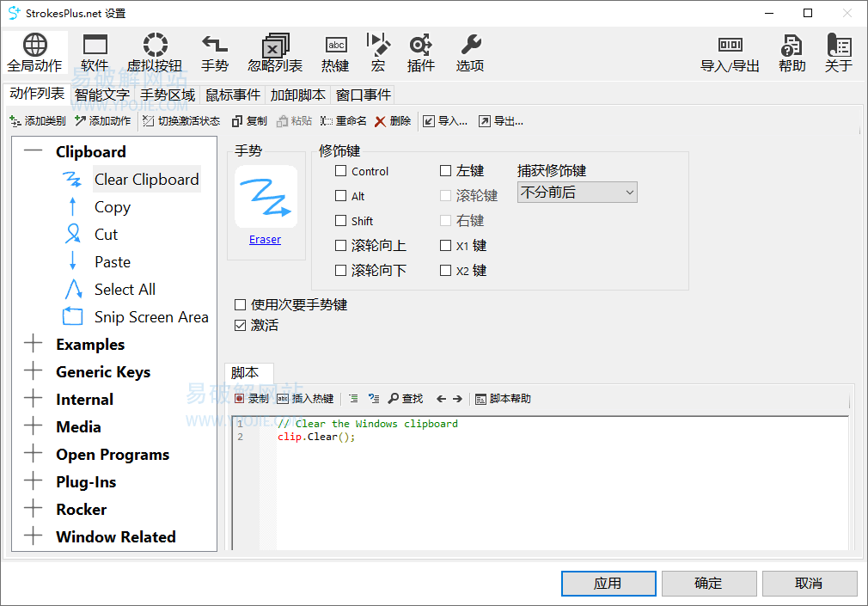The image size is (868, 606).
Task: Click the 复制 copy toolbar button
Action: pyautogui.click(x=250, y=120)
